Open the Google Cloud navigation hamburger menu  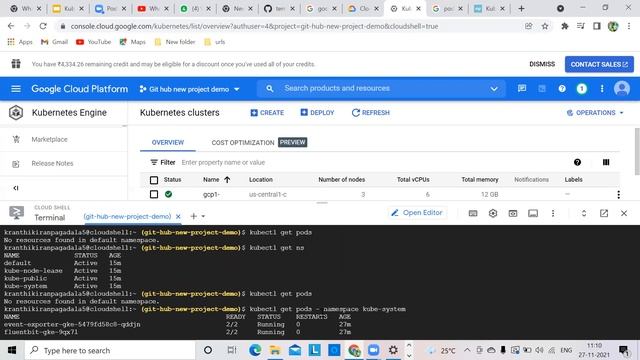pyautogui.click(x=16, y=89)
